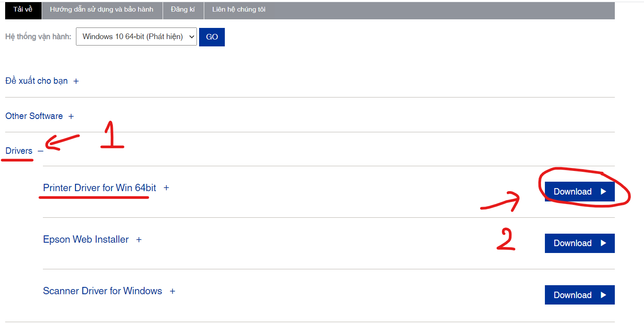The width and height of the screenshot is (644, 323).
Task: Download the Scanner Driver for Windows
Action: (579, 295)
